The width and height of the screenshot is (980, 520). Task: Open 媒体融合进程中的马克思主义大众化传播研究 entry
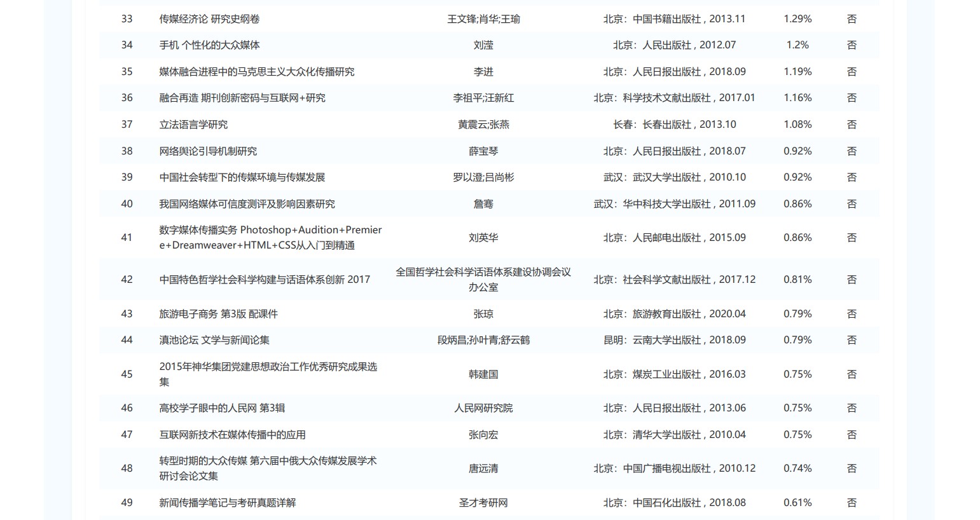coord(256,72)
